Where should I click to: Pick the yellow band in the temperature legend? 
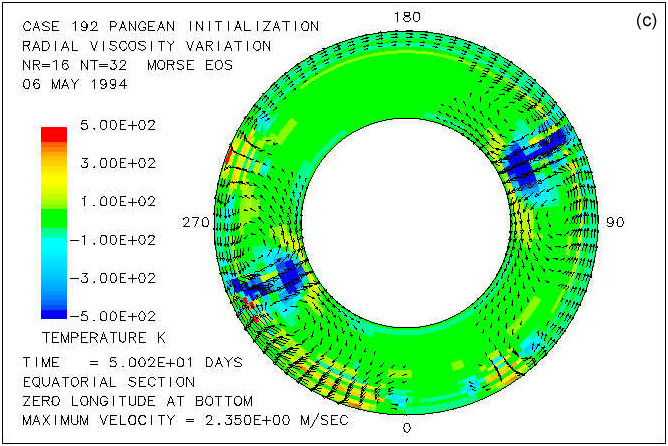[x=54, y=178]
